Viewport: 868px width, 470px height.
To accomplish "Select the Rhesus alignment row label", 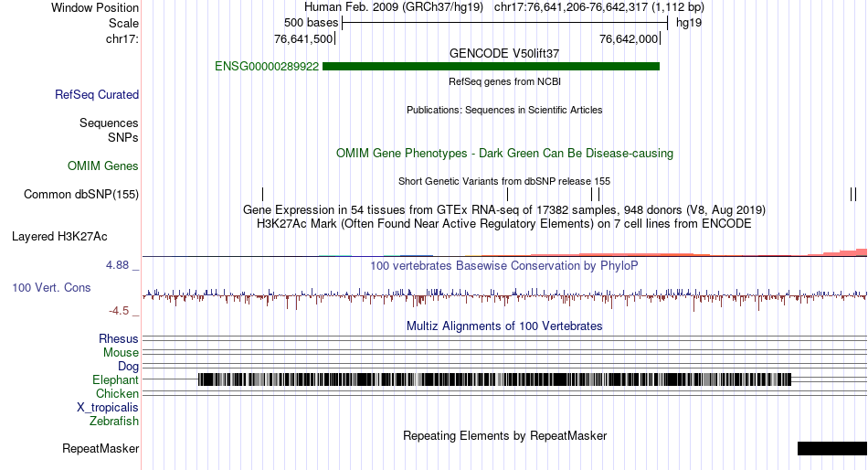I will (x=119, y=338).
